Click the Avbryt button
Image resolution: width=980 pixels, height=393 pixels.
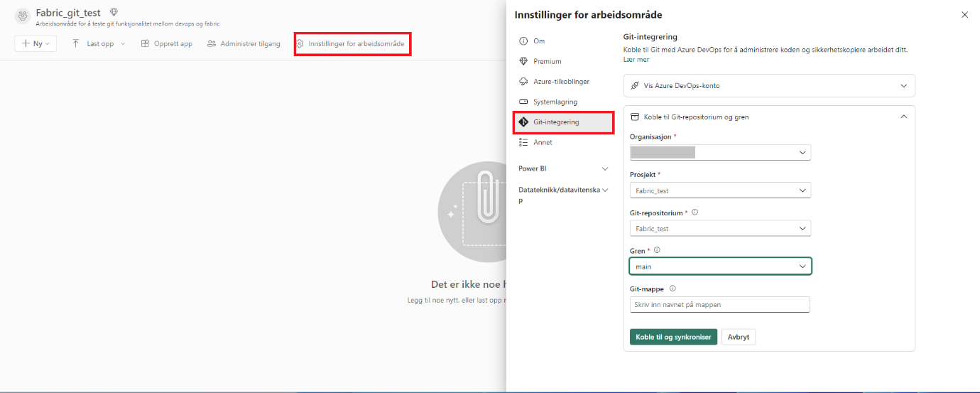point(739,337)
